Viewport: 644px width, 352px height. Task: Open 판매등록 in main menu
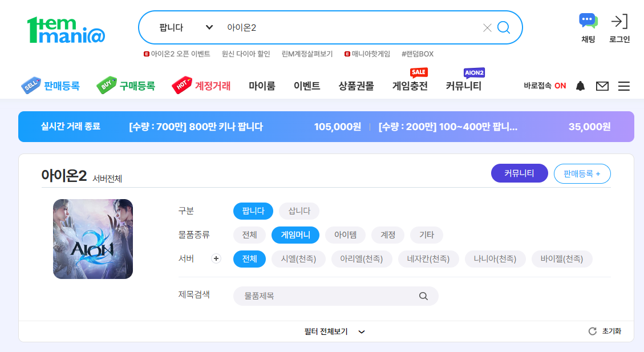click(62, 86)
